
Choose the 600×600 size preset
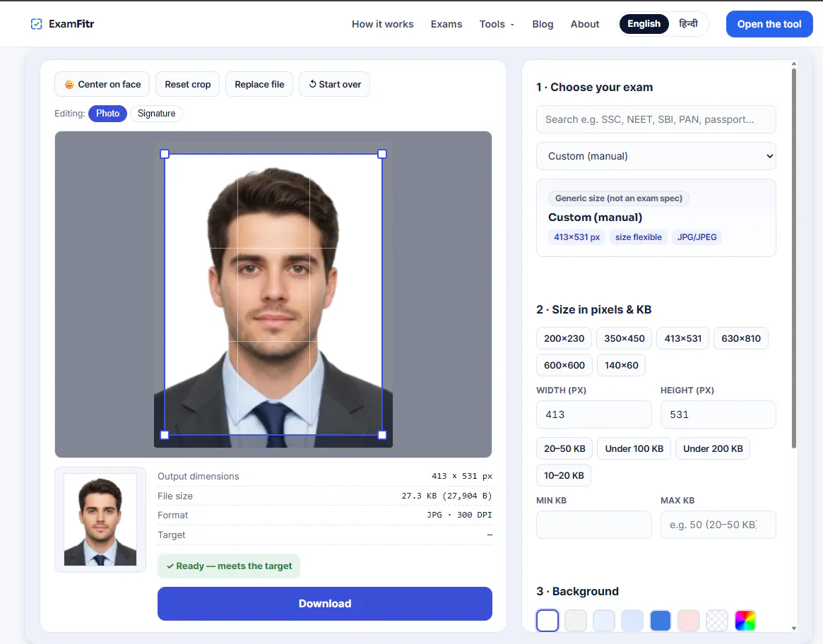click(564, 365)
